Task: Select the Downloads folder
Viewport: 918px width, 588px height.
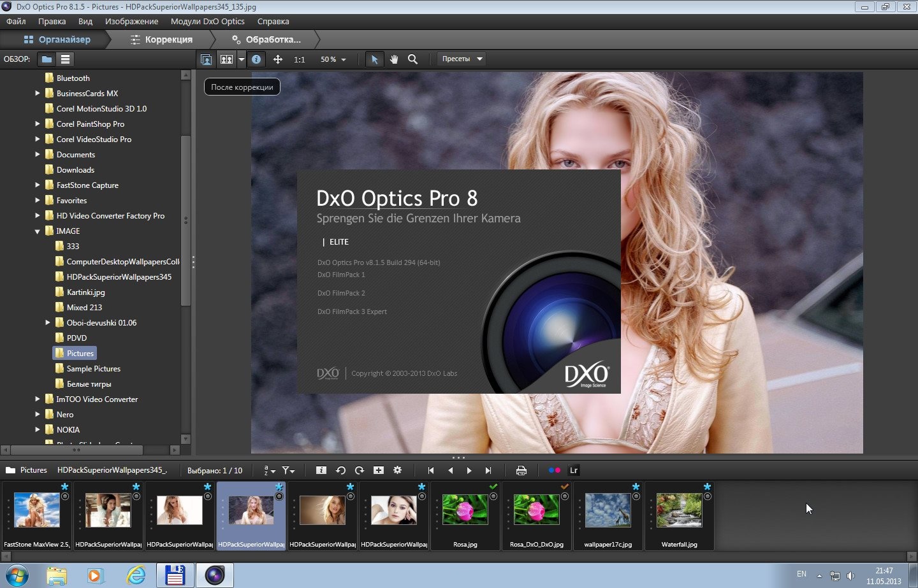Action: 75,170
